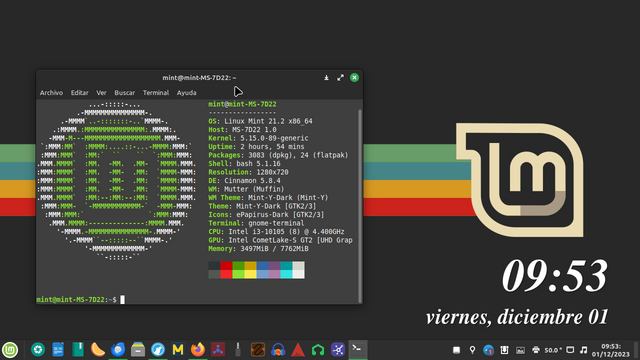Open the purple hub-nodes app launcher
The width and height of the screenshot is (640, 360).
(338, 350)
